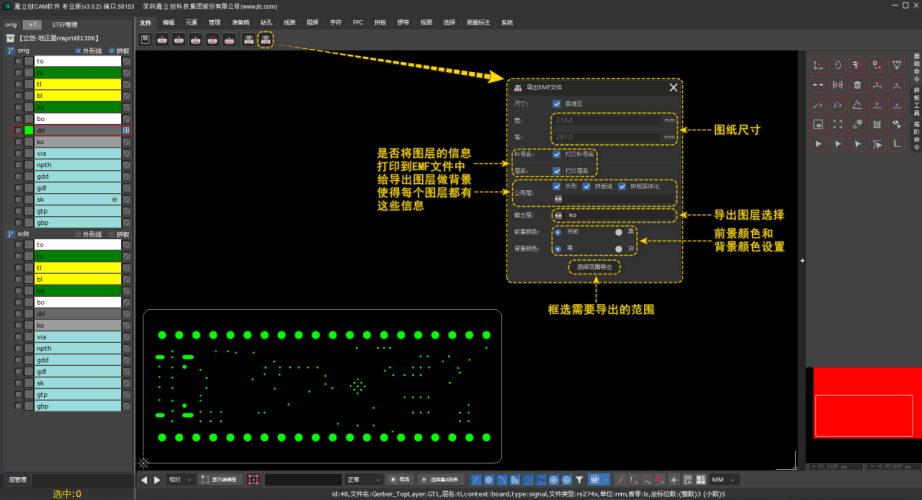Image resolution: width=922 pixels, height=500 pixels.
Task: Click the crosshair snap icon in bottom toolbar
Action: [x=674, y=480]
